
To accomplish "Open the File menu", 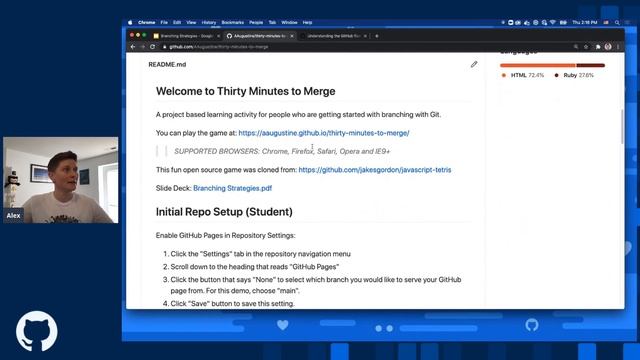I will 164,22.
